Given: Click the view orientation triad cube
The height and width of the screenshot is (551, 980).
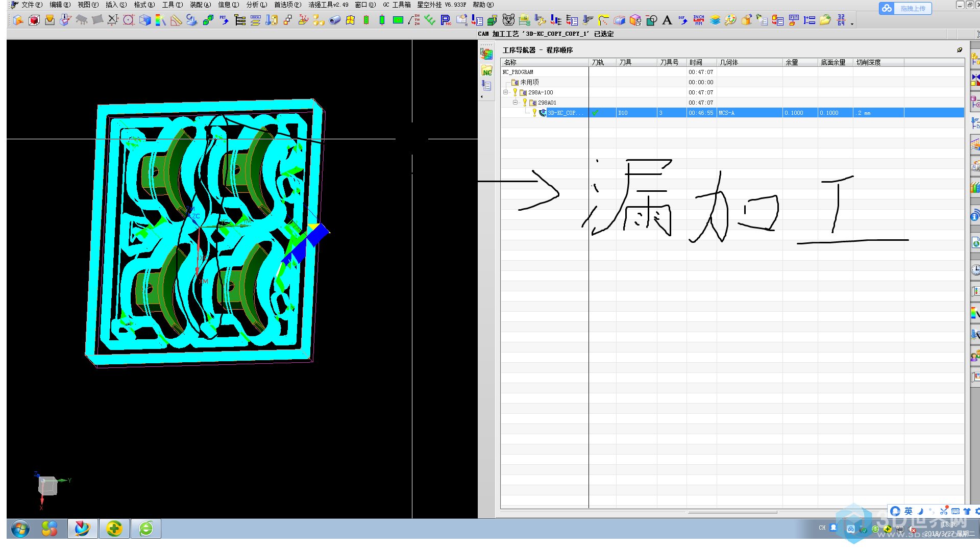Looking at the screenshot, I should 48,486.
